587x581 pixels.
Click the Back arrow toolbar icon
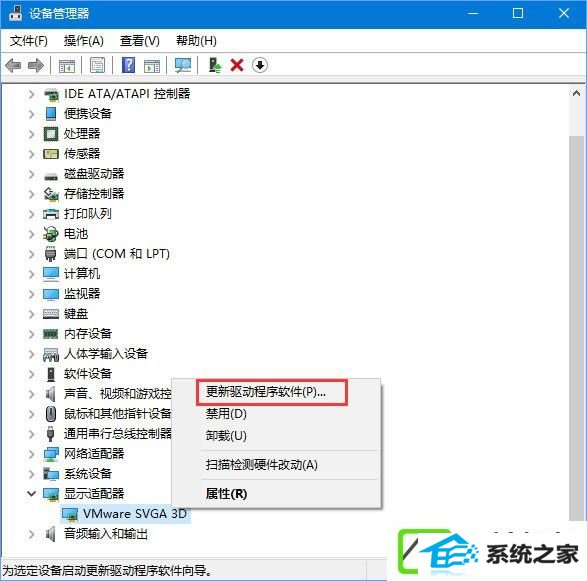tap(13, 66)
